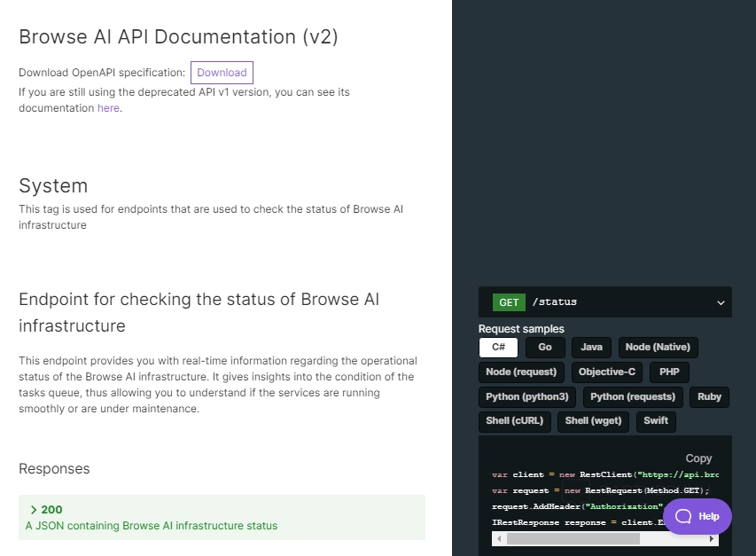
Task: Select the C# request sample tab
Action: point(499,348)
